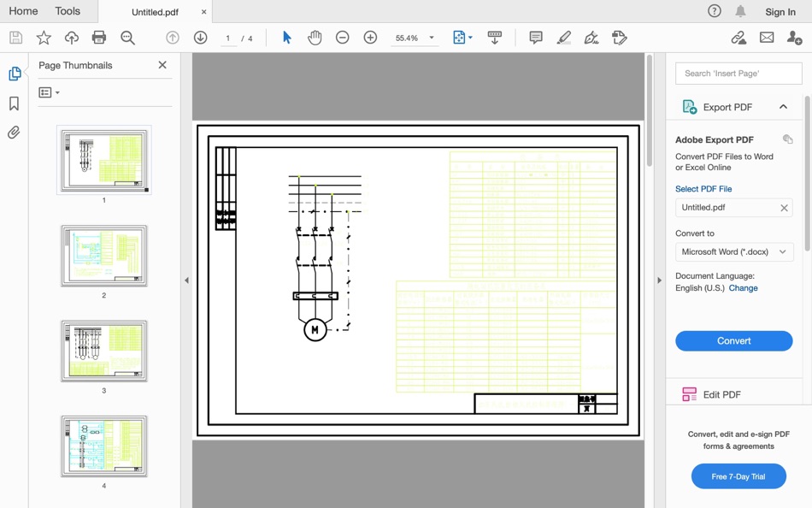812x508 pixels.
Task: Go to previous page arrow
Action: coord(173,38)
